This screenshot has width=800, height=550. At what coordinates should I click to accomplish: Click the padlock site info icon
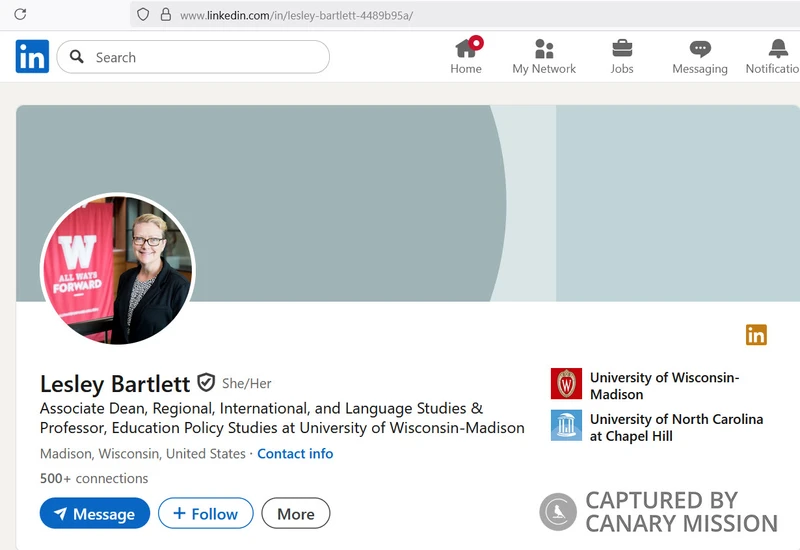coord(166,14)
